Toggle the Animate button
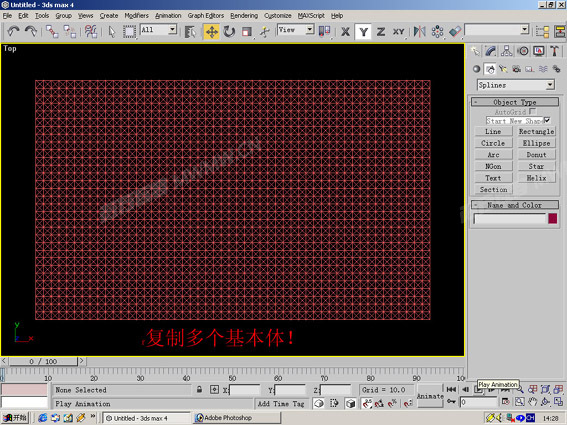 430,396
